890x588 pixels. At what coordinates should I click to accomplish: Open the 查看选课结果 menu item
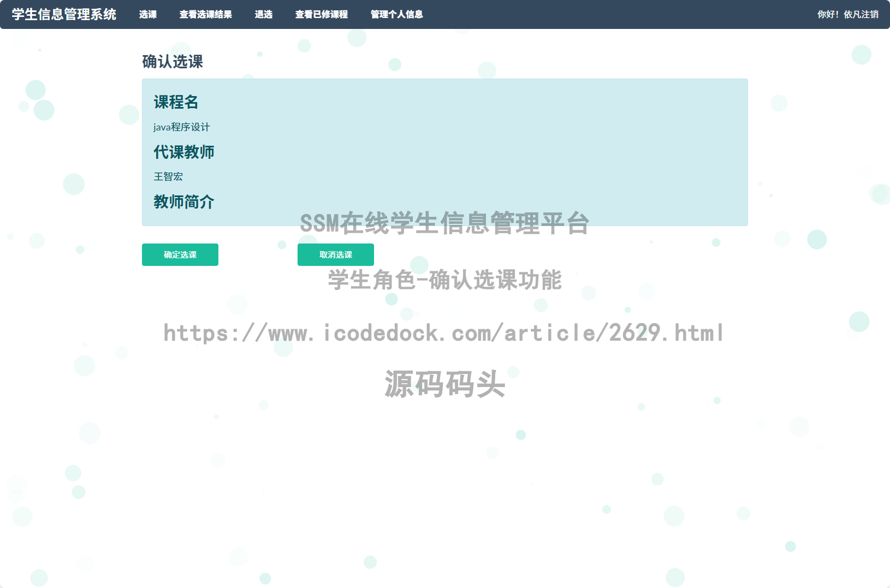point(206,15)
